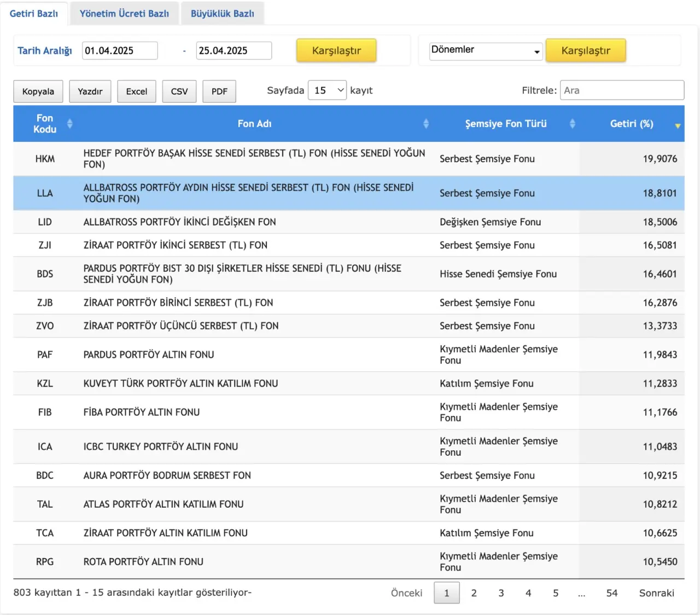Select the Getiri Bazlı tab
700x615 pixels.
pos(34,14)
